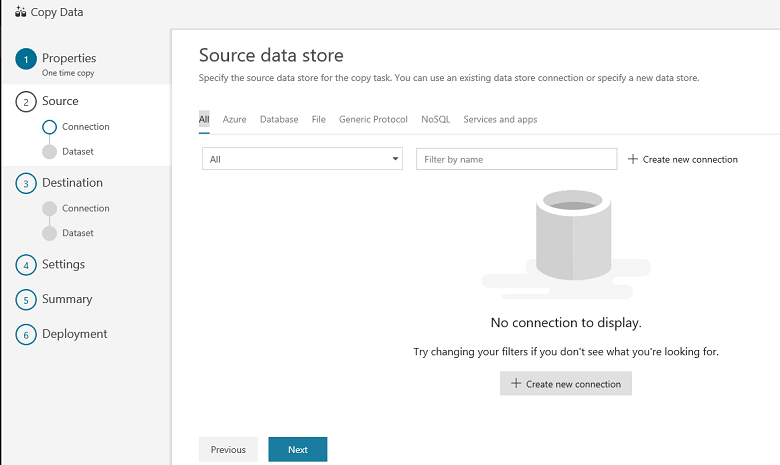Show the Services and apps tab

500,119
